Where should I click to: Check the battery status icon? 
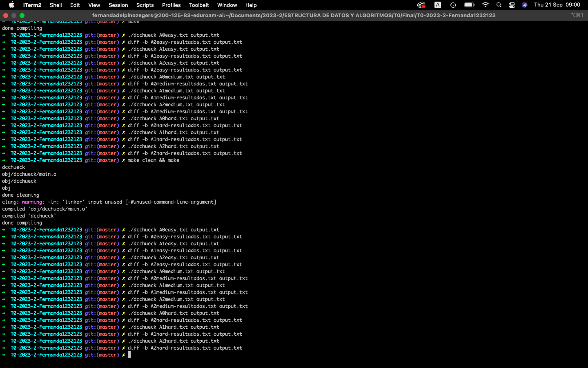[468, 5]
